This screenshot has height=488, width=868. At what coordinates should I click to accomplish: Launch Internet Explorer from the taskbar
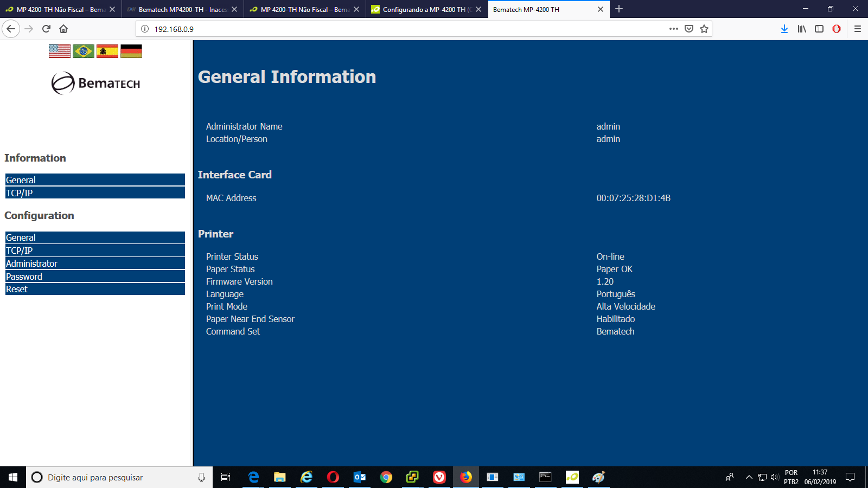pyautogui.click(x=307, y=477)
